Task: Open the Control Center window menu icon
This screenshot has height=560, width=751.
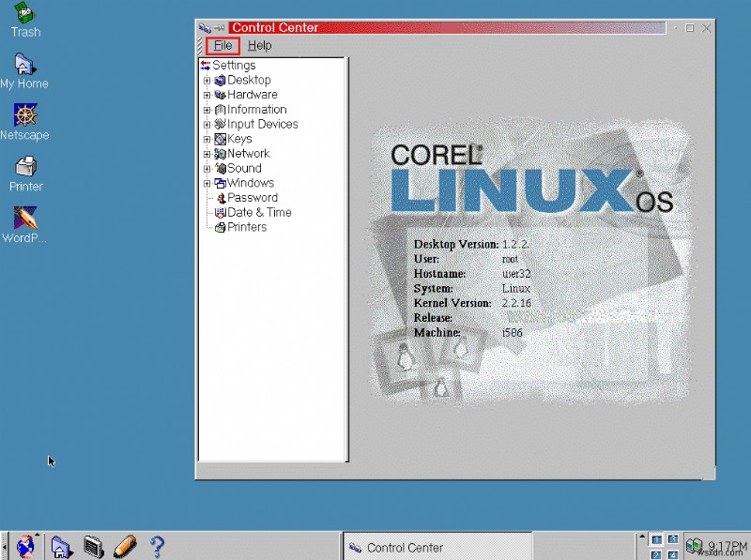Action: (x=205, y=28)
